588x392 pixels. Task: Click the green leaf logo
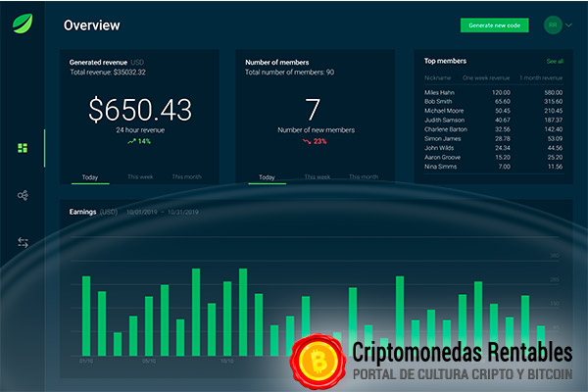tap(23, 24)
